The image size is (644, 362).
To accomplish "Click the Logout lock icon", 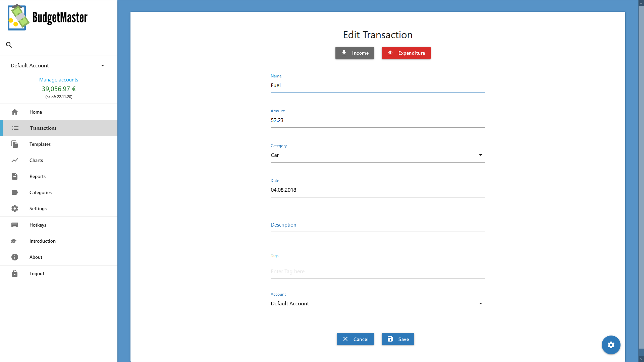I will point(15,274).
